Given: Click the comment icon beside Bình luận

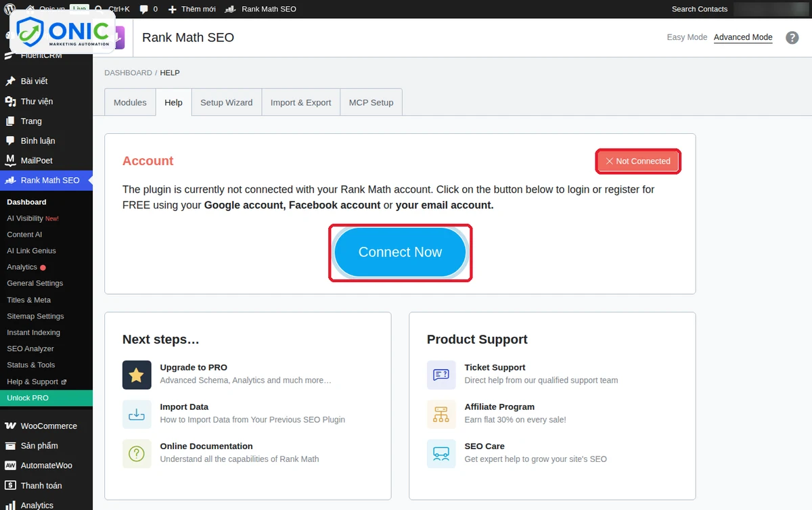Looking at the screenshot, I should coord(10,141).
